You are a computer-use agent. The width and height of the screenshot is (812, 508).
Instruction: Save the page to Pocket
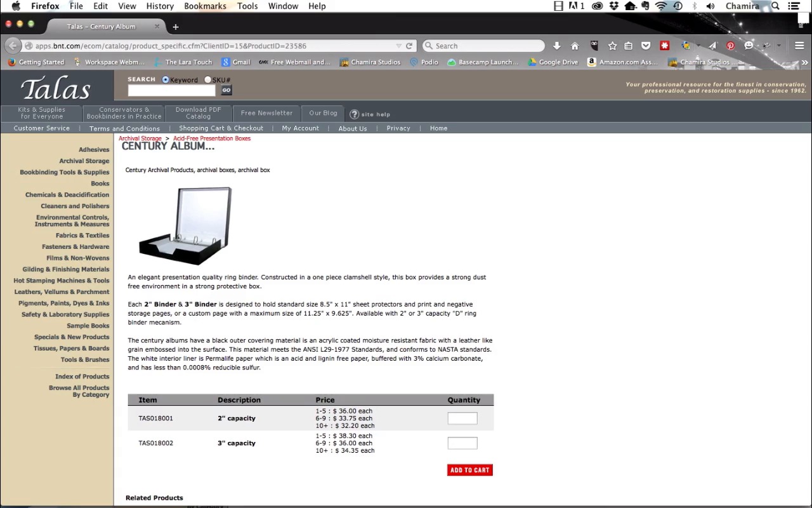tap(646, 46)
